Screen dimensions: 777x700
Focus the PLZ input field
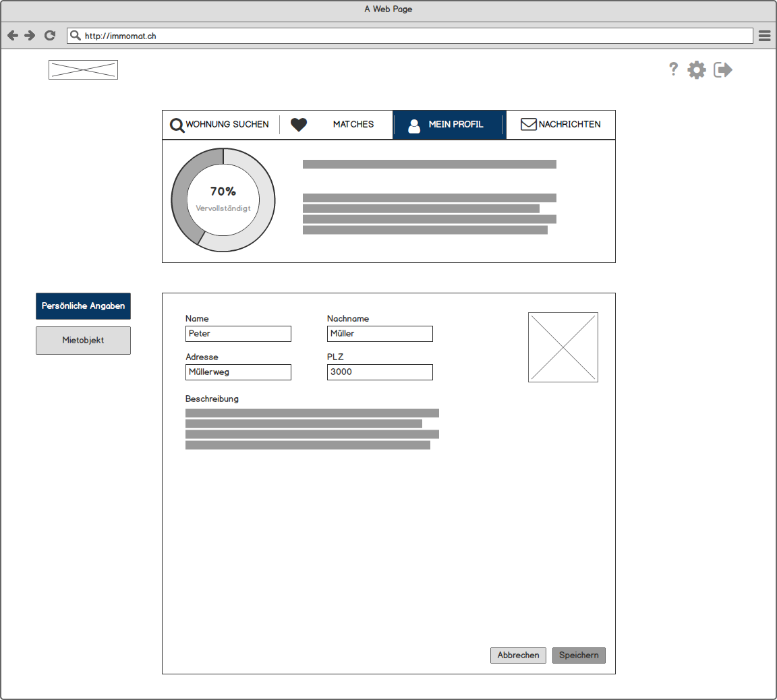tap(380, 372)
